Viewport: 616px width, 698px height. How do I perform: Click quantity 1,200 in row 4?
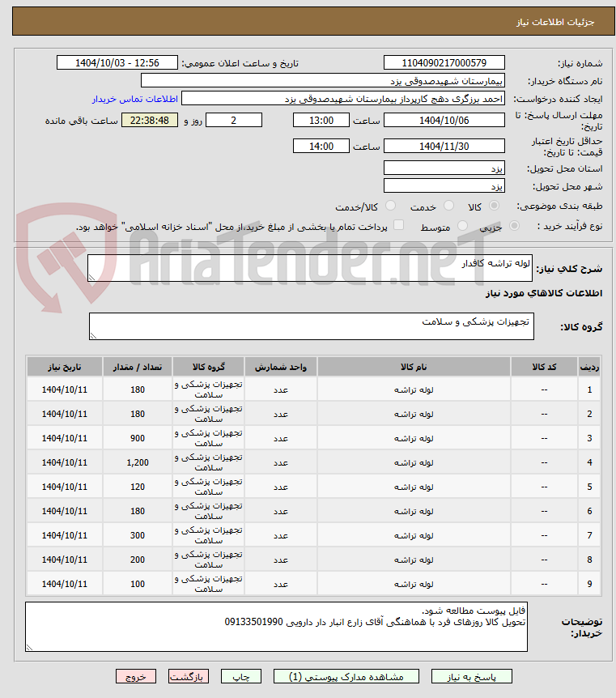138,462
